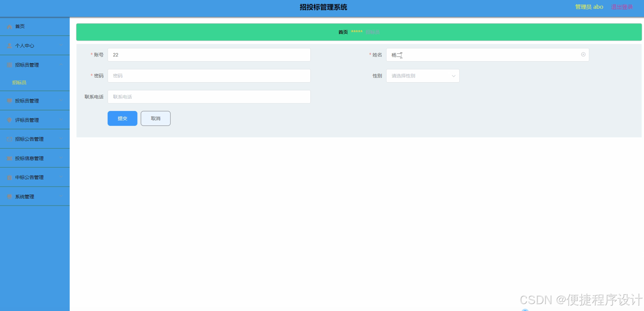Click the 招标员管理 menu label
The width and height of the screenshot is (644, 311).
point(27,65)
